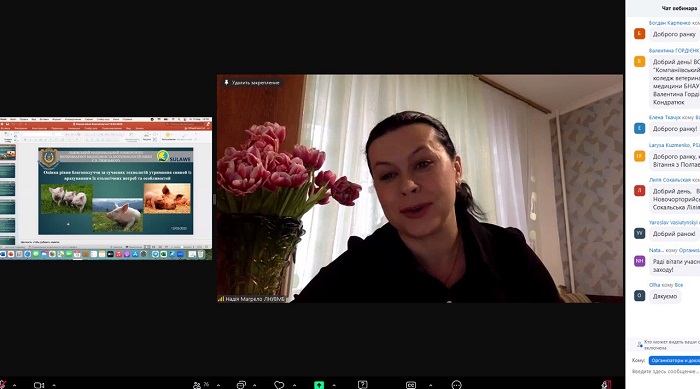Toggle the video camera icon

click(x=39, y=385)
